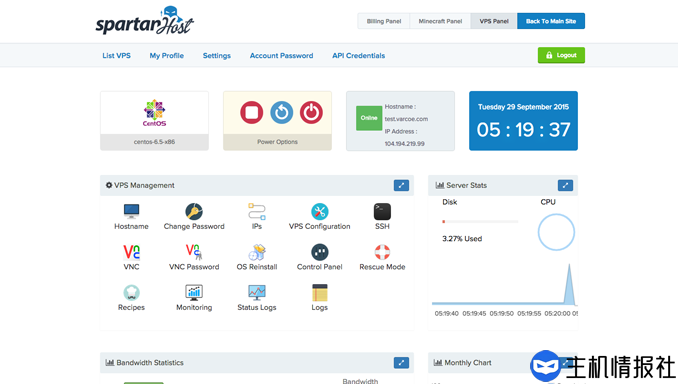Expand the Server Stats panel
The height and width of the screenshot is (384, 678).
[565, 186]
